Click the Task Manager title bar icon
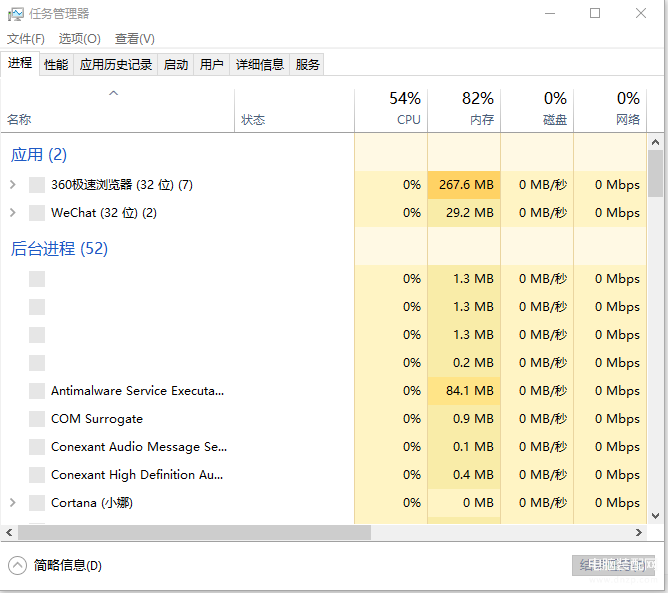The image size is (668, 593). (x=16, y=14)
